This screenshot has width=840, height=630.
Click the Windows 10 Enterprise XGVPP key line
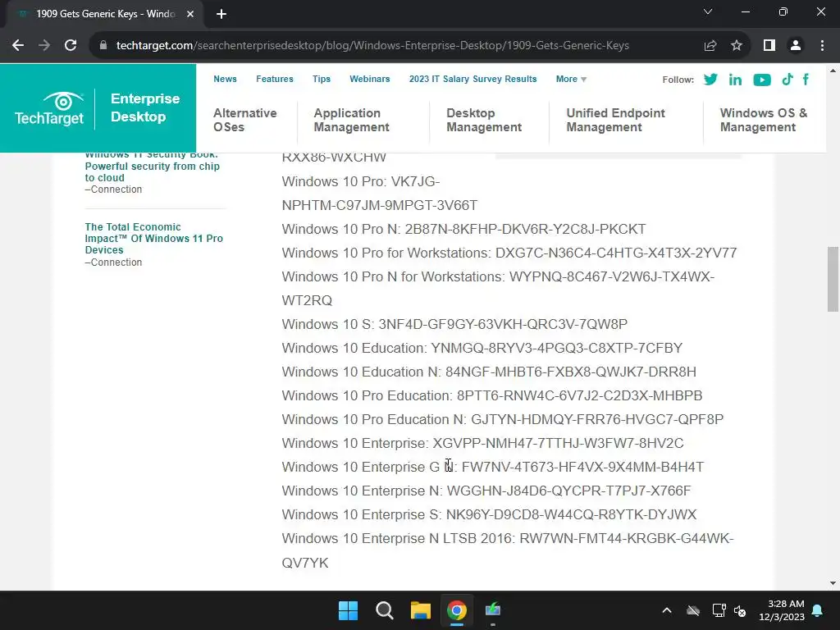click(482, 444)
